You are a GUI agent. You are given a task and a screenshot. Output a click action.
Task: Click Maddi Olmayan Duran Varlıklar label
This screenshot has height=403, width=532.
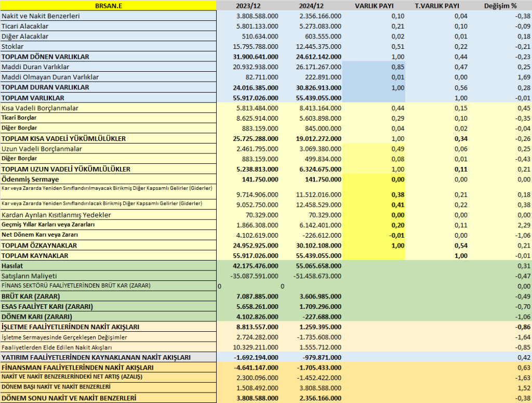108,77
